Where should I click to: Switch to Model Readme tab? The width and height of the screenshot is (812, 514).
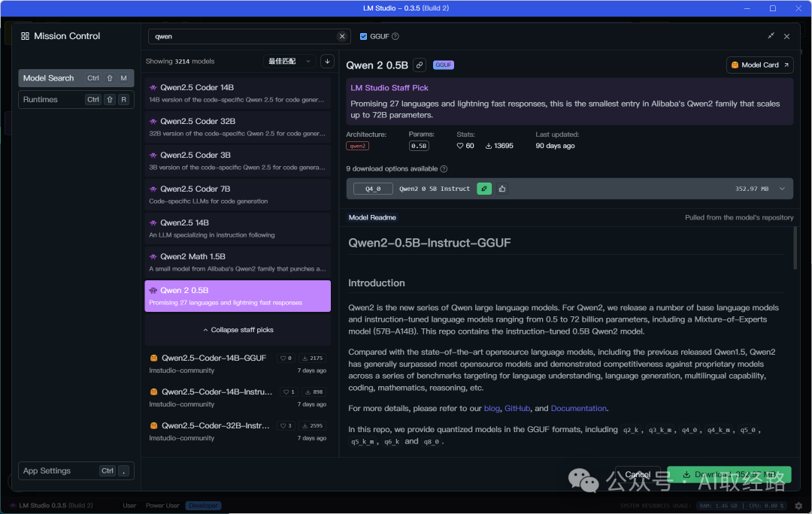372,217
